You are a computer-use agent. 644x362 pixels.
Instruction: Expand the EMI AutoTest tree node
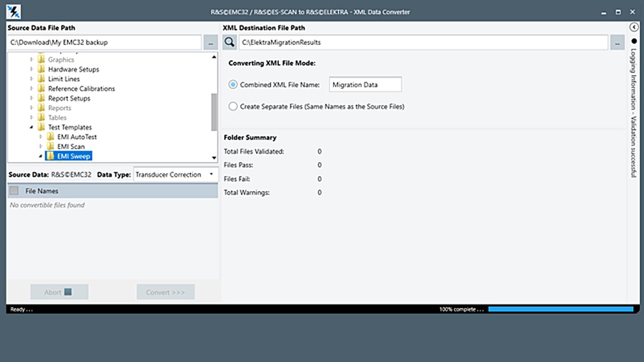[41, 137]
